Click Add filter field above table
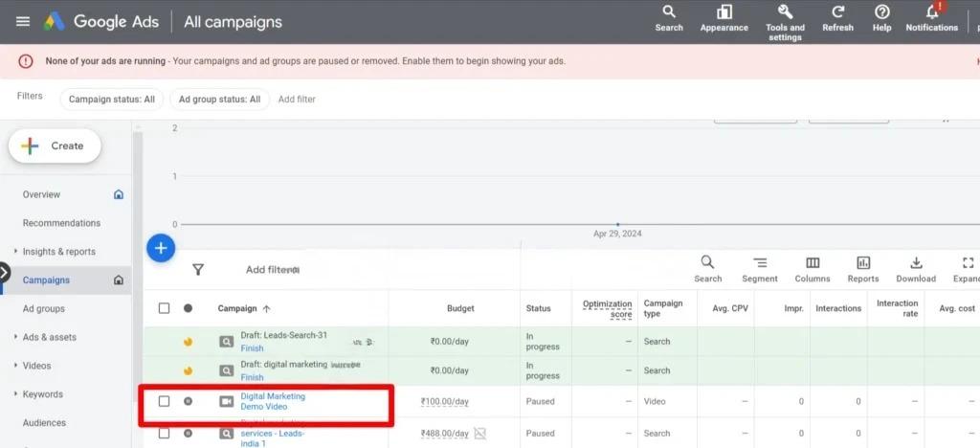The width and height of the screenshot is (980, 448). 273,269
